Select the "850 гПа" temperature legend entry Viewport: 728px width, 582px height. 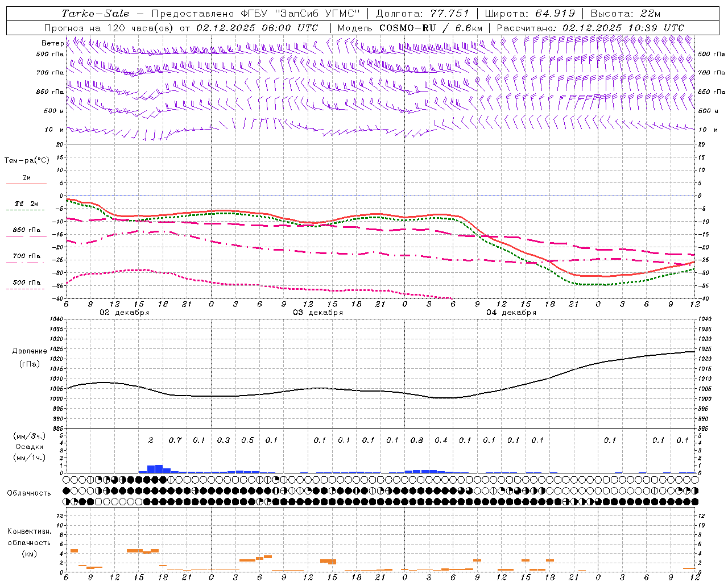click(x=27, y=230)
